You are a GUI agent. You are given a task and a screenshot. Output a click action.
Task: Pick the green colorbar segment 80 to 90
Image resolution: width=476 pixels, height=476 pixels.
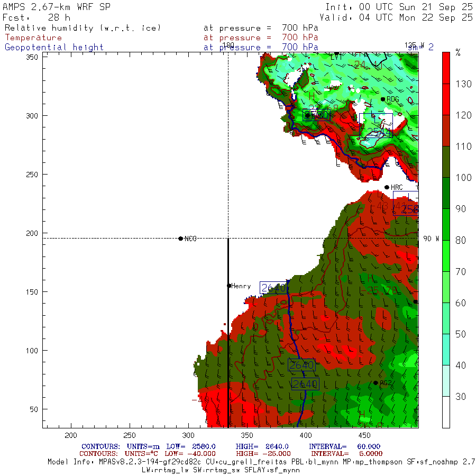click(x=446, y=224)
